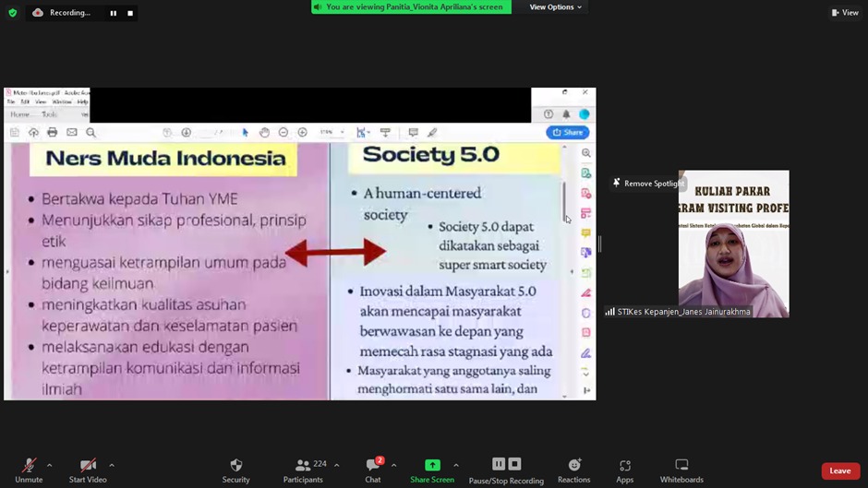This screenshot has width=868, height=488.
Task: Open the View Options dropdown
Action: [555, 7]
